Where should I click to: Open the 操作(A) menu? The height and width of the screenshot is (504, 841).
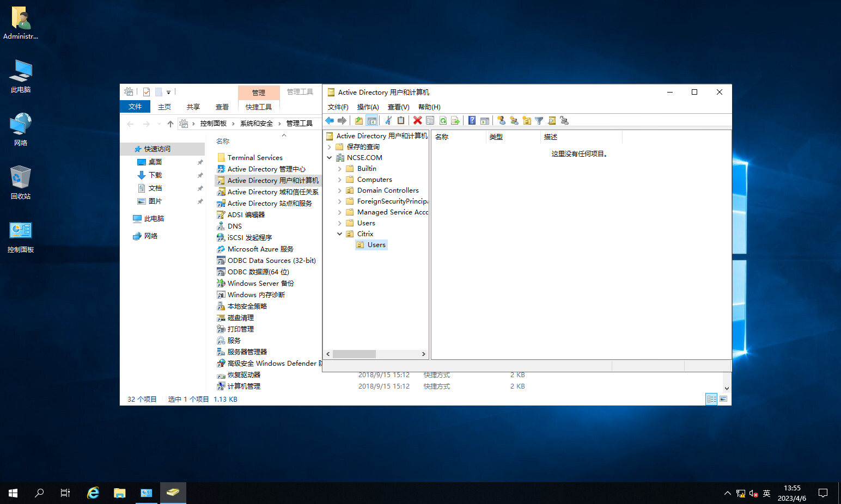point(368,107)
